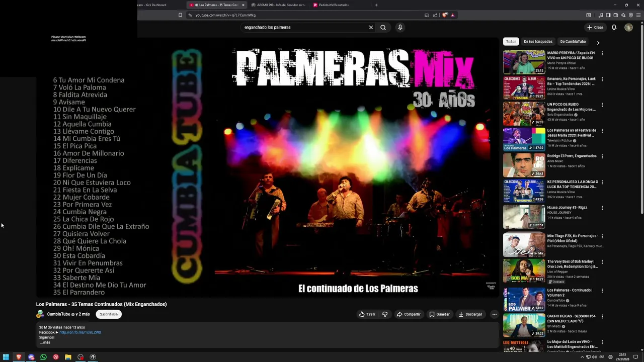Open File Explorer from the taskbar
The width and height of the screenshot is (644, 362).
(68, 357)
